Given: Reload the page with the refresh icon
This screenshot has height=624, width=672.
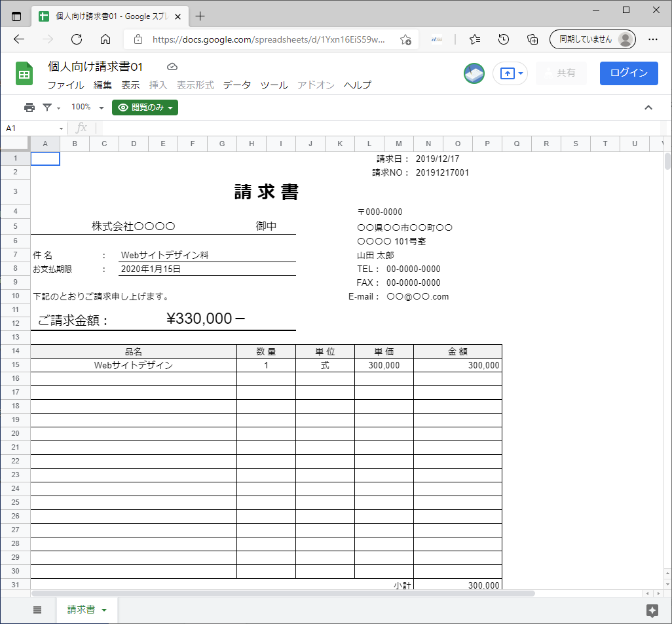Looking at the screenshot, I should point(76,39).
